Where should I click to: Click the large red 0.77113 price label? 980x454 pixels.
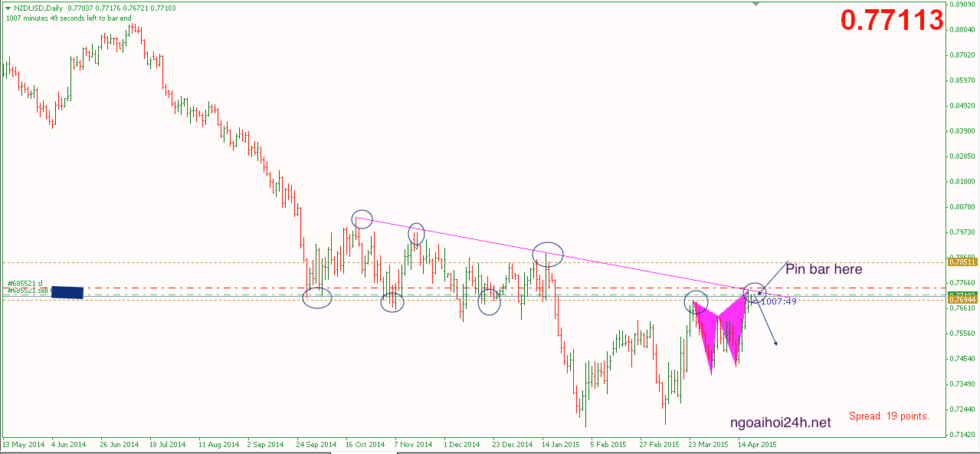pos(891,21)
